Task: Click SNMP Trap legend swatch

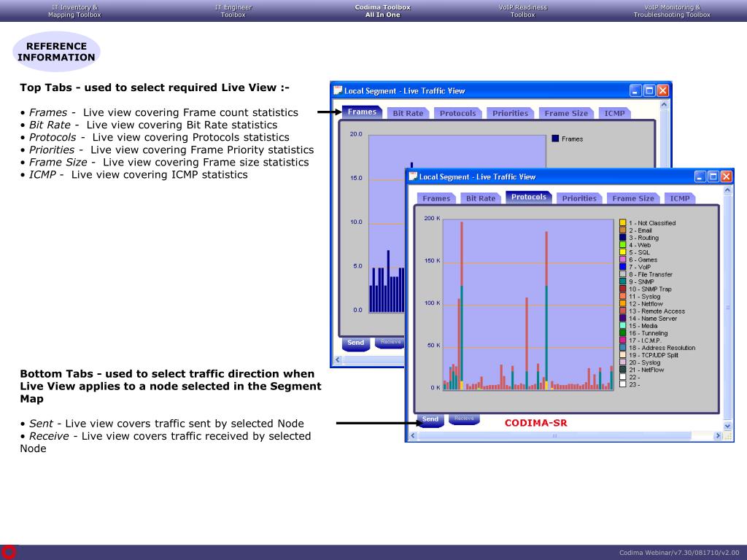Action: click(623, 289)
